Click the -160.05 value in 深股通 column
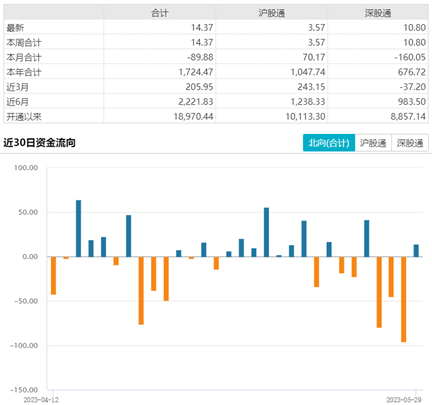The image size is (432, 405). (410, 57)
